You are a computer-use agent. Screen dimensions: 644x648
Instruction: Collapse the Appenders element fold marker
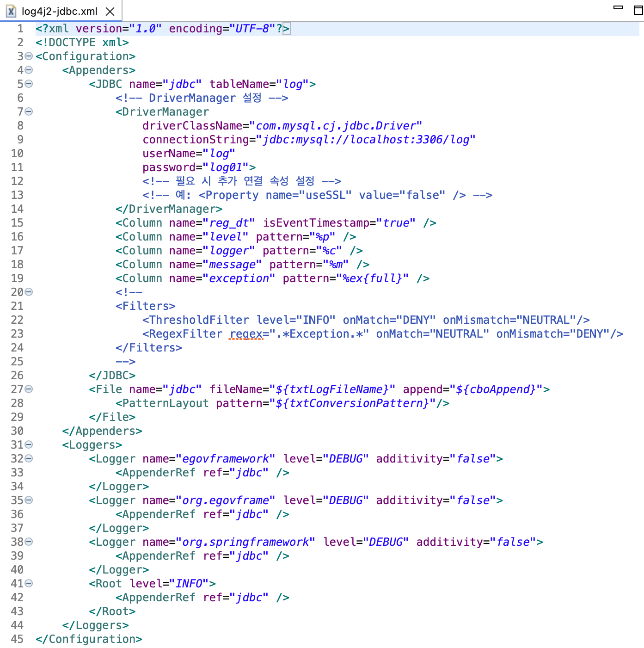pos(28,70)
